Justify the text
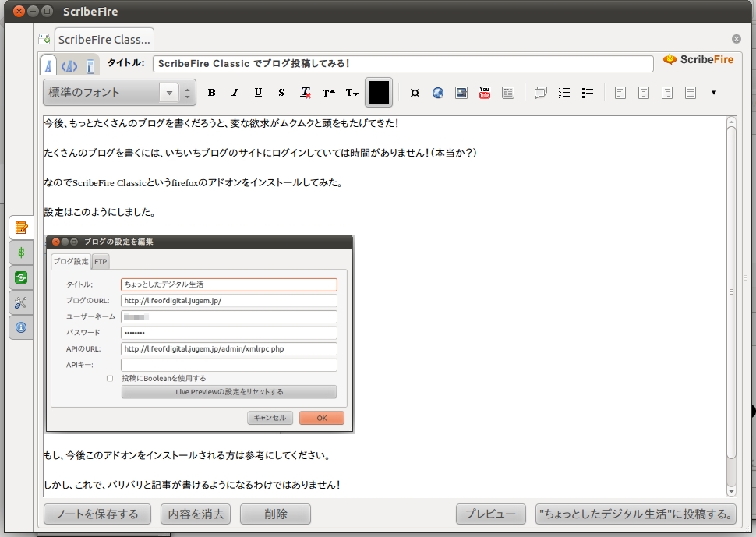The image size is (756, 537). pyautogui.click(x=691, y=93)
